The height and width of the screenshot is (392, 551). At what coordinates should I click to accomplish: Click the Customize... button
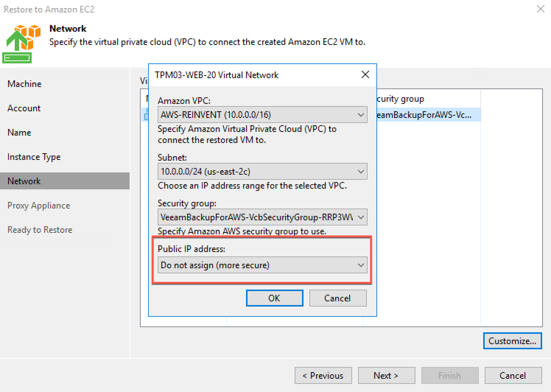tap(512, 341)
